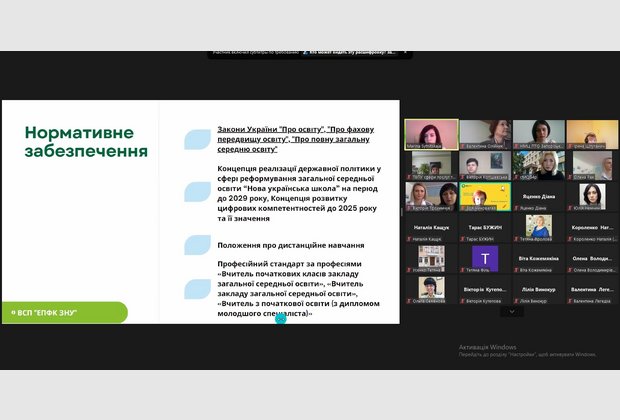
Task: Click muted mic icon beside Вікторія Кутепова
Action: [462, 301]
